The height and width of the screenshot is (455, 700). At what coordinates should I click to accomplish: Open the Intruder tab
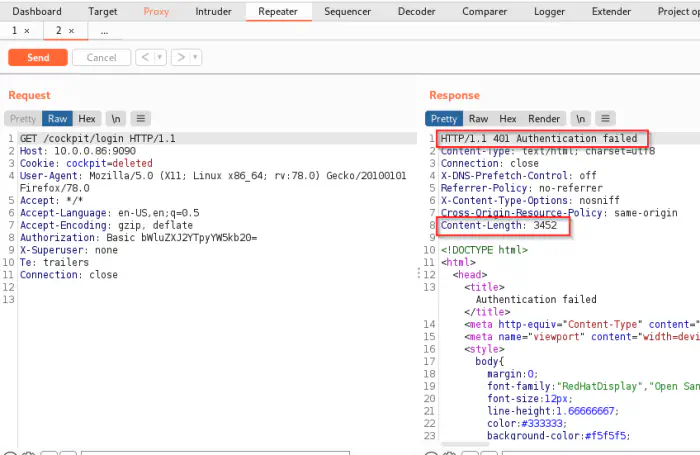coord(212,11)
